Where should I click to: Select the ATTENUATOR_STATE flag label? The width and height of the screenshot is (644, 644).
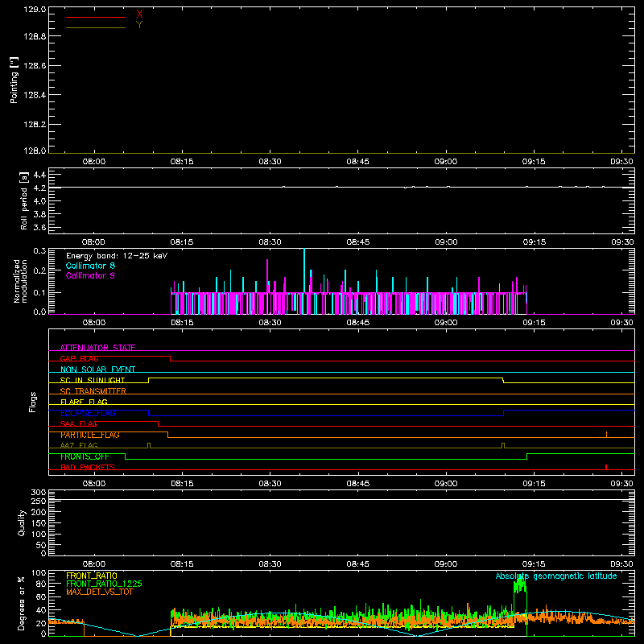click(x=97, y=348)
